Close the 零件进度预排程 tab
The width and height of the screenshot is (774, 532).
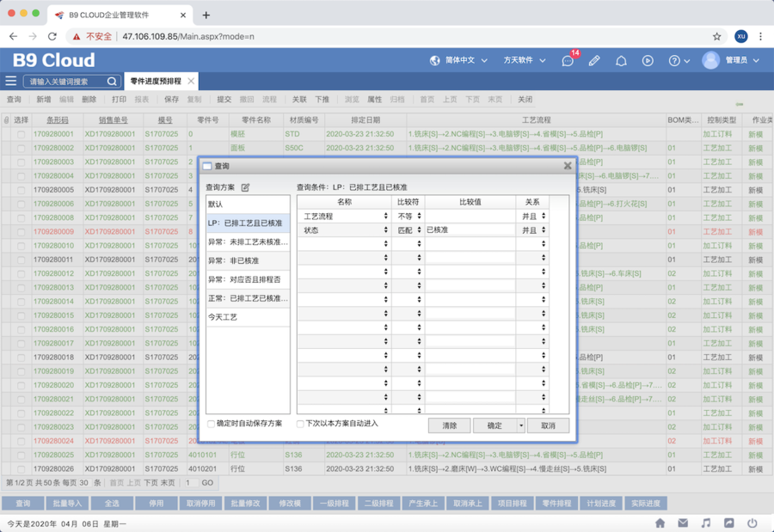pyautogui.click(x=191, y=81)
